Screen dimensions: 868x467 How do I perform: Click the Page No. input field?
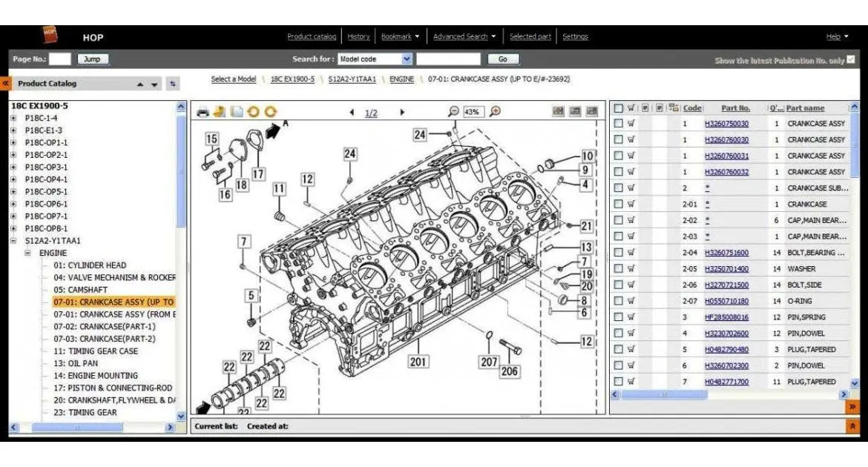60,59
